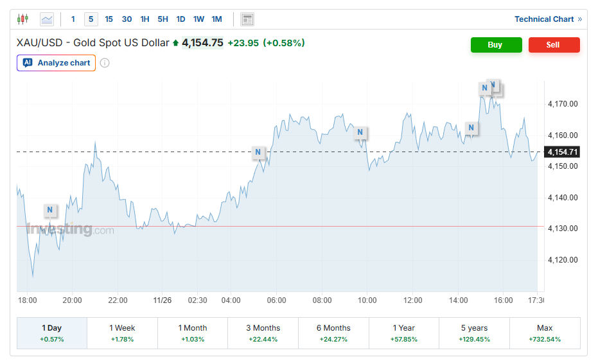Click the news layout icon in toolbar
598x364 pixels.
(247, 19)
